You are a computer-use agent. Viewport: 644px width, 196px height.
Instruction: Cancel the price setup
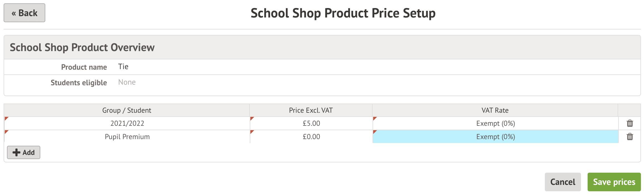(x=563, y=182)
